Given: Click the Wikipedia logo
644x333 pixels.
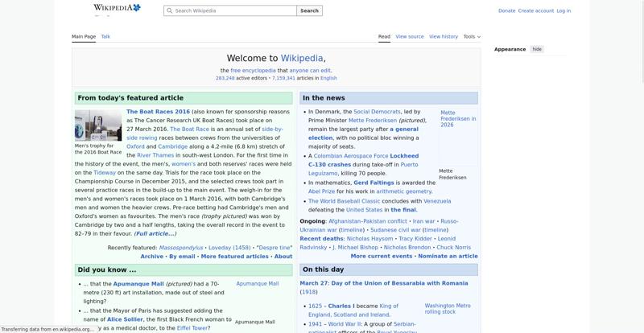Looking at the screenshot, I should (117, 8).
